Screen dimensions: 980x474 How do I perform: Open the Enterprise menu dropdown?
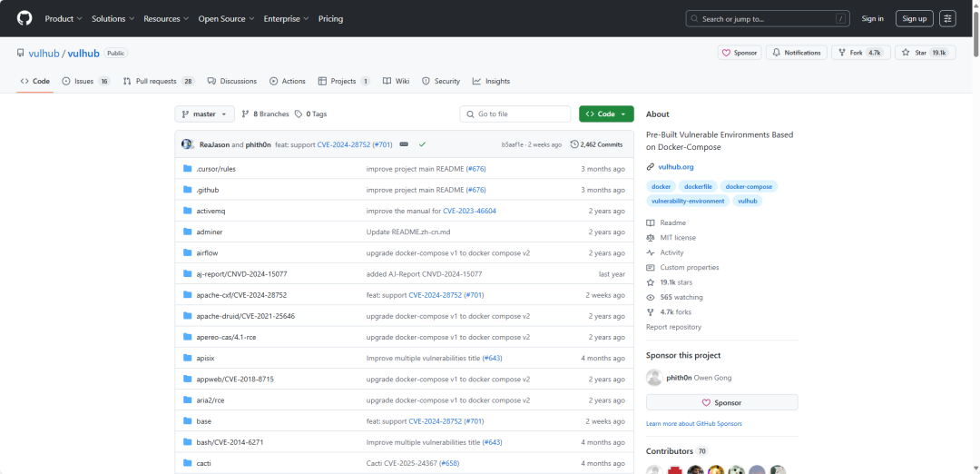(x=286, y=19)
